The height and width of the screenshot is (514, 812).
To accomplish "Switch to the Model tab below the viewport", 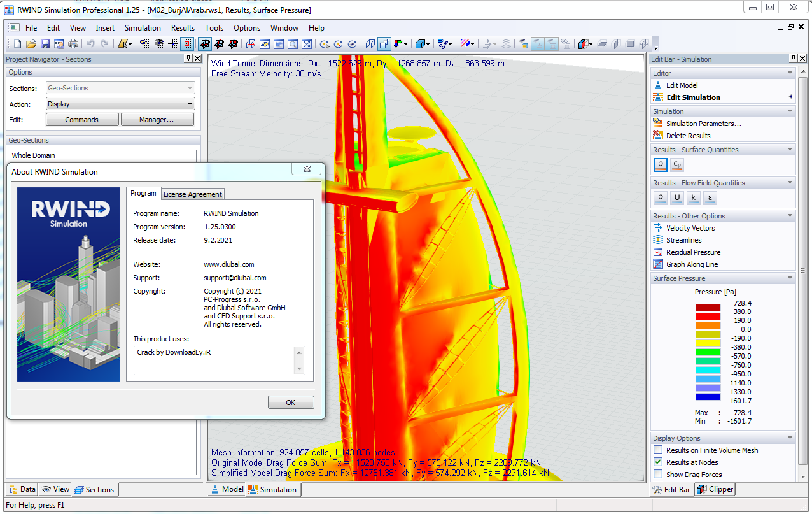I will (227, 489).
